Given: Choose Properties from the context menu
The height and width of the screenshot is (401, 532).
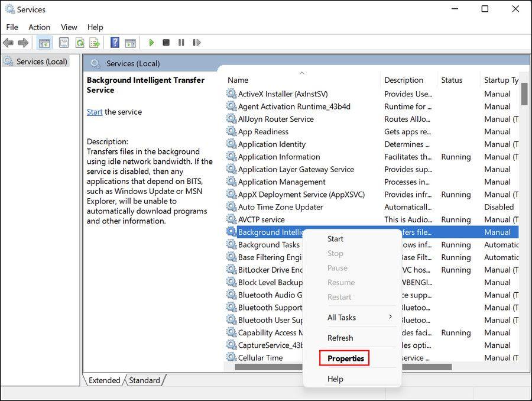Looking at the screenshot, I should [x=346, y=358].
